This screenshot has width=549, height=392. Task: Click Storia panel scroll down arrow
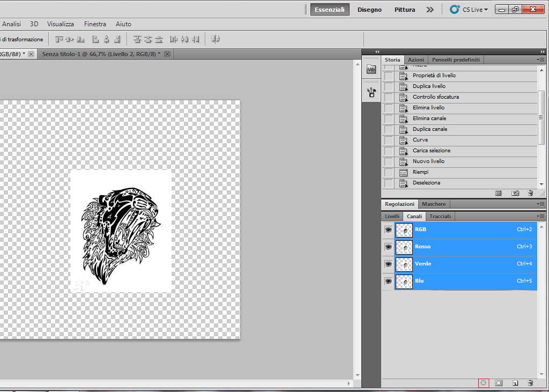click(x=541, y=184)
